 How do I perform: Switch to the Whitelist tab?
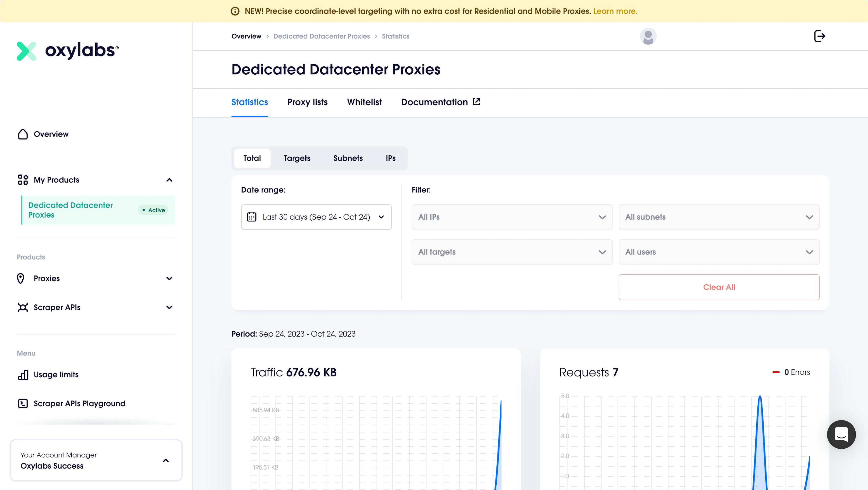point(364,102)
